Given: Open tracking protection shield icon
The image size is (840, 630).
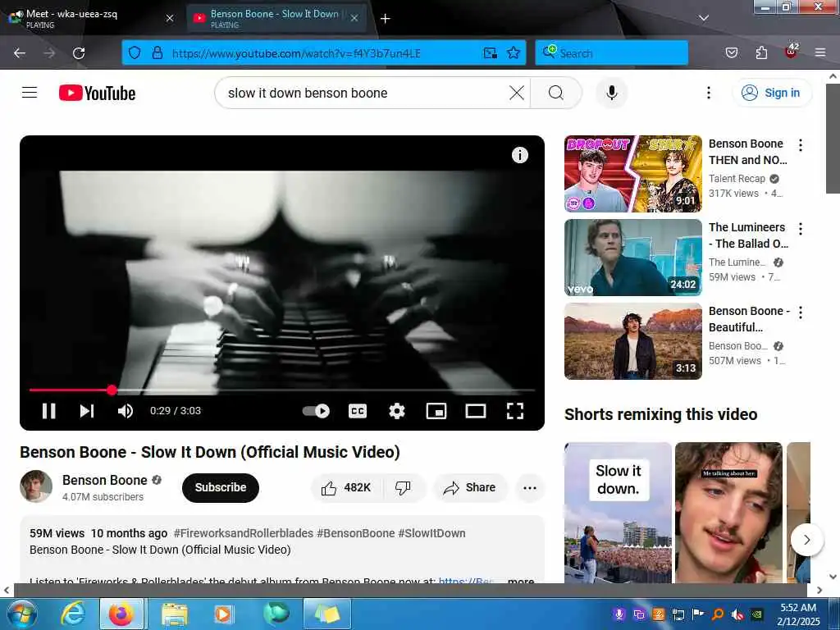Looking at the screenshot, I should pos(135,52).
